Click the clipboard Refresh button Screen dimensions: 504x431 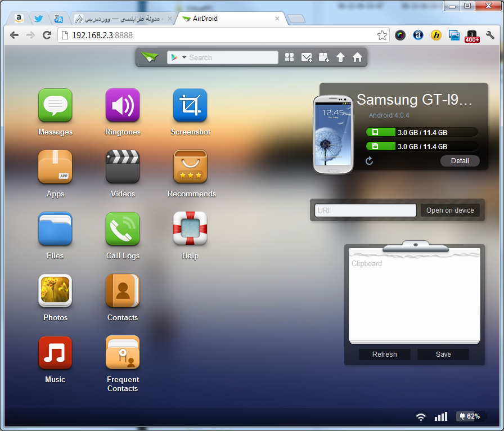click(384, 354)
